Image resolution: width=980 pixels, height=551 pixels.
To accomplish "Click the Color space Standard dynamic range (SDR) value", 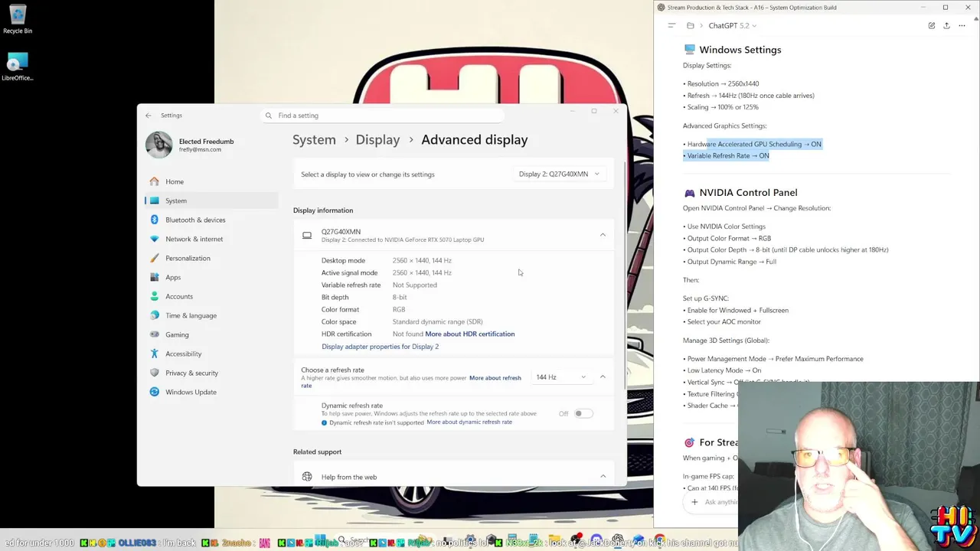I will [438, 321].
